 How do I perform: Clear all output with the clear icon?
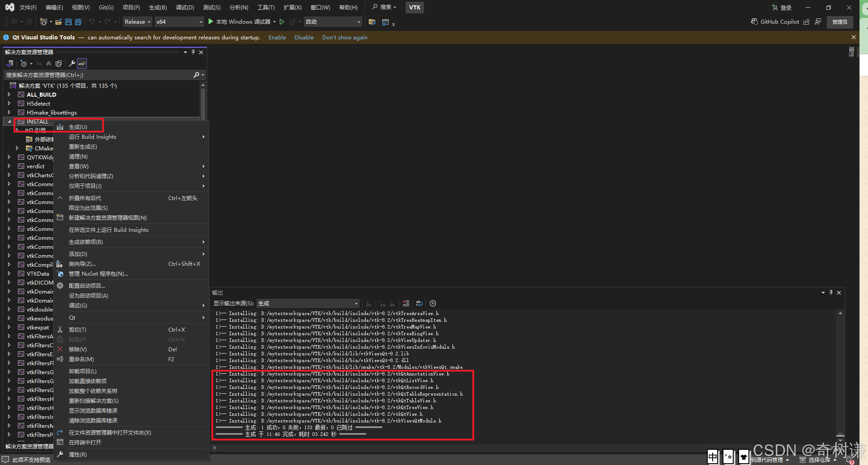(406, 303)
